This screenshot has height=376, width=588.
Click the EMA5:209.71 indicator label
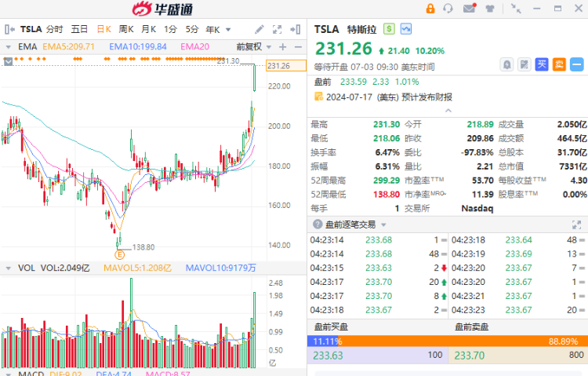[69, 47]
